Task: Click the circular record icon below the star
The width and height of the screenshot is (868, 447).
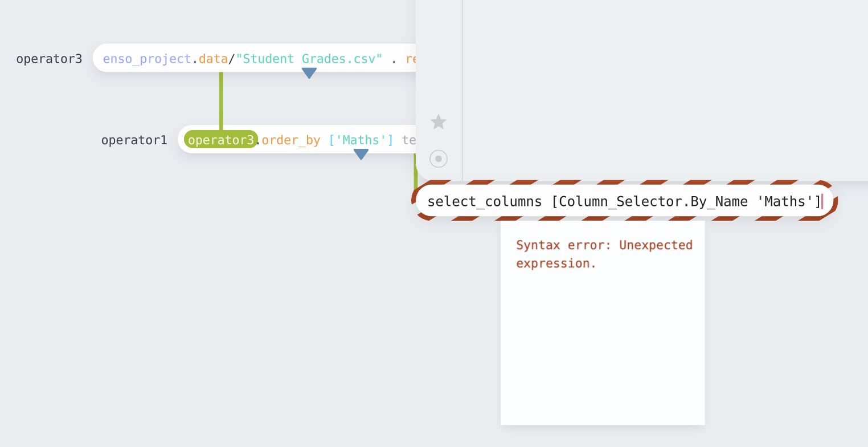Action: click(438, 159)
